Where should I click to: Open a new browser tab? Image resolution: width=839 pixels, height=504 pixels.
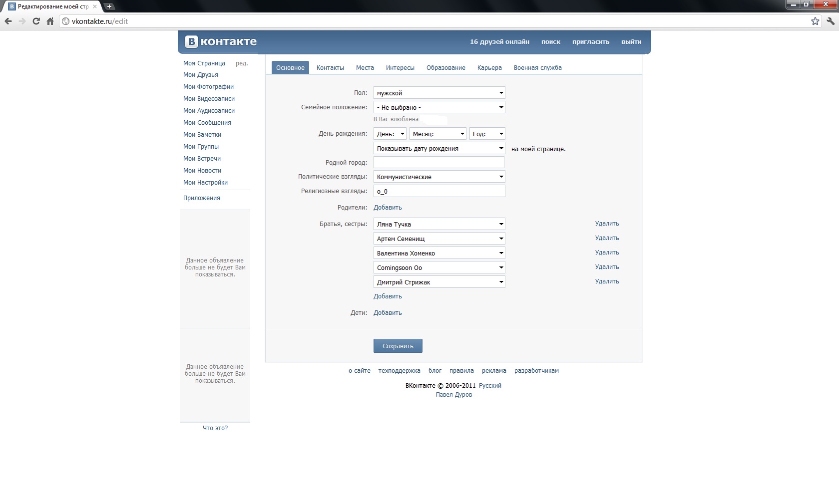pyautogui.click(x=109, y=6)
